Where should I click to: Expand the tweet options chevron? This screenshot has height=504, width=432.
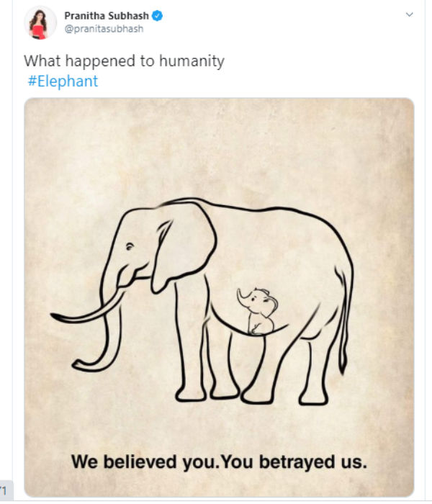tap(409, 14)
